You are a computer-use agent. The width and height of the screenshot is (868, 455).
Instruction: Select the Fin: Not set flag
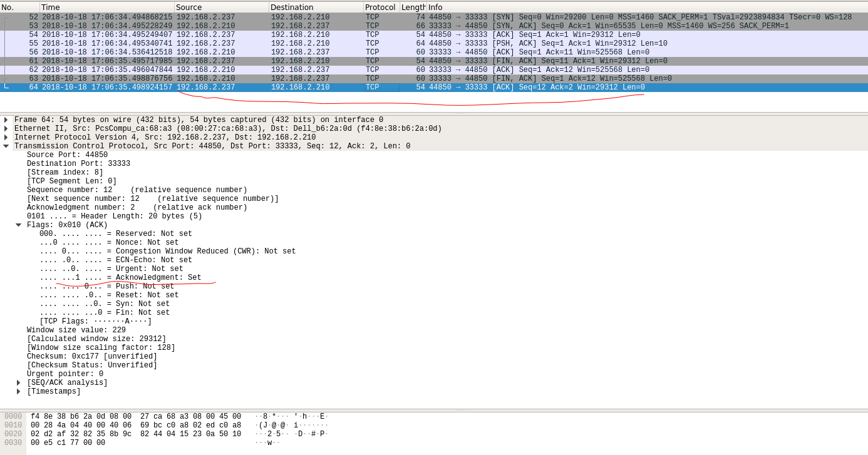105,313
